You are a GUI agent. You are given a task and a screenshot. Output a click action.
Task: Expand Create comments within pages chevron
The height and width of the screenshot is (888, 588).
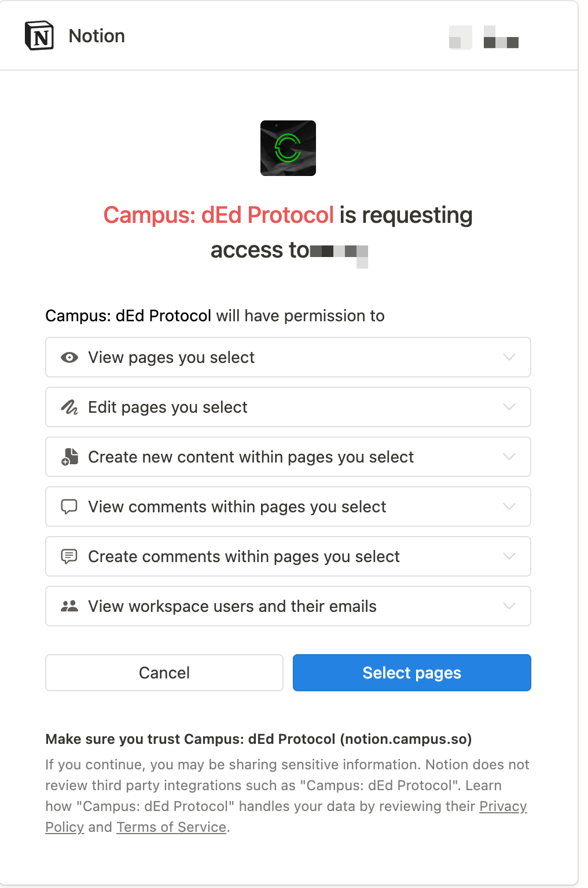click(509, 556)
